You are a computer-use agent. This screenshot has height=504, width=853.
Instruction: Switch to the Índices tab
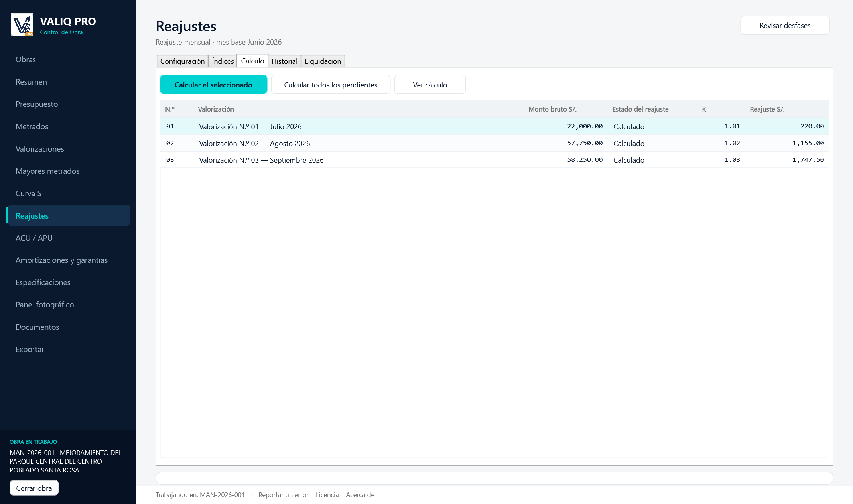(x=223, y=61)
